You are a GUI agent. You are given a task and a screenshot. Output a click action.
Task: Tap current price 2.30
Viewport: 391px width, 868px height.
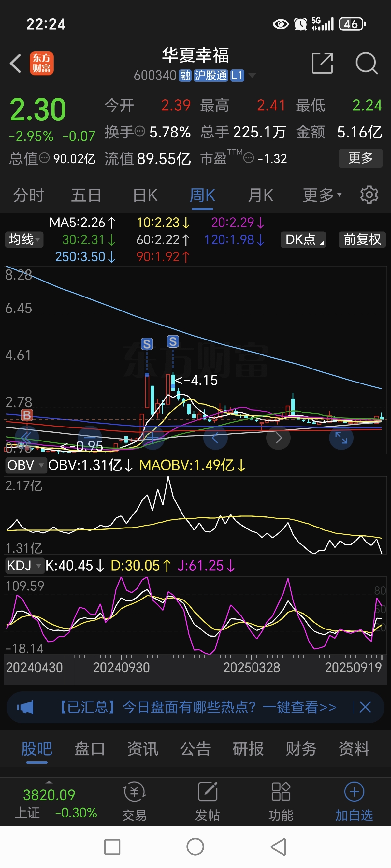pos(38,109)
